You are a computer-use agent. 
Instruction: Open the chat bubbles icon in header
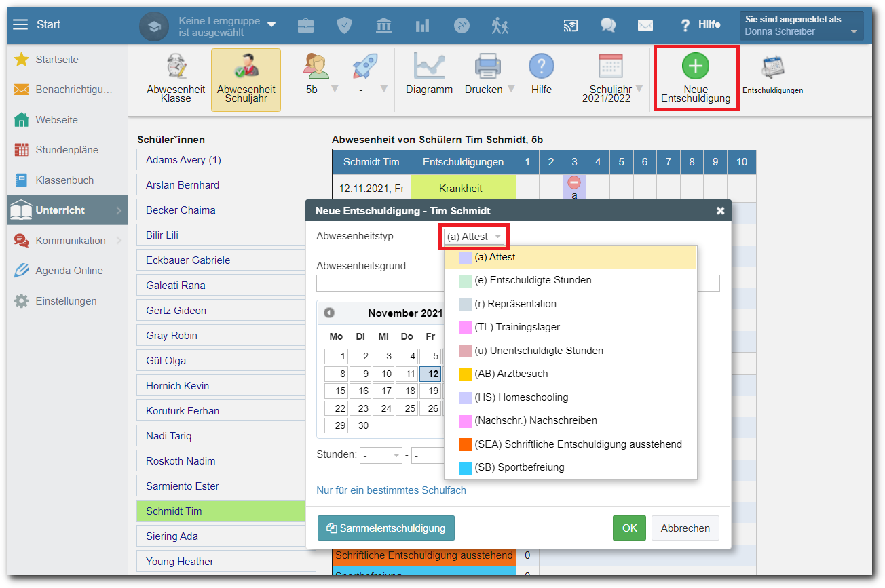tap(607, 25)
